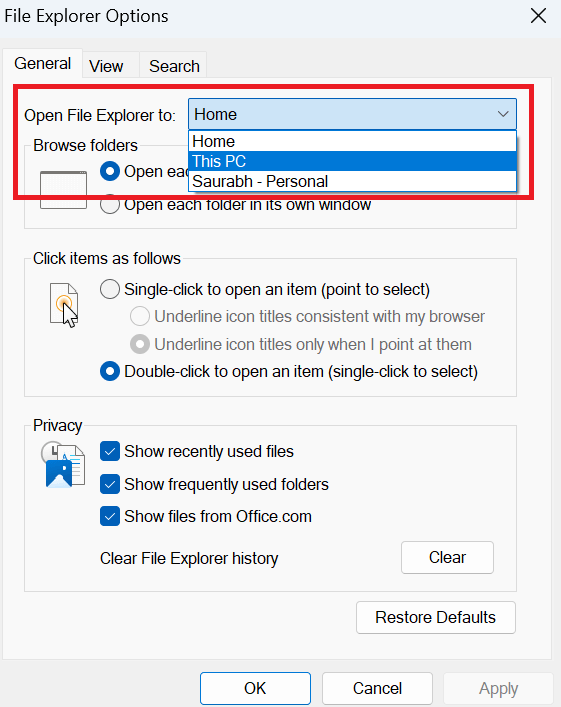Uncheck Show files from Office.com
Screen dimensions: 561x707
coord(110,516)
